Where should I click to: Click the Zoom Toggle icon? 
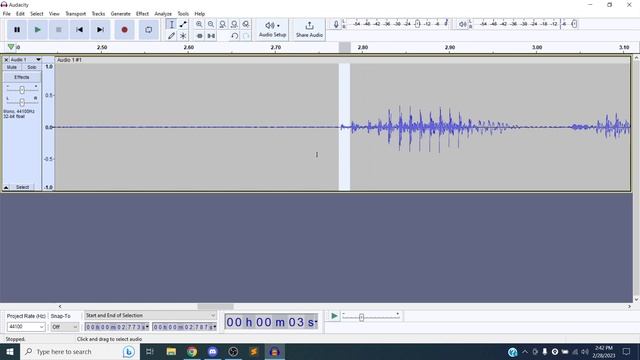[x=246, y=24]
